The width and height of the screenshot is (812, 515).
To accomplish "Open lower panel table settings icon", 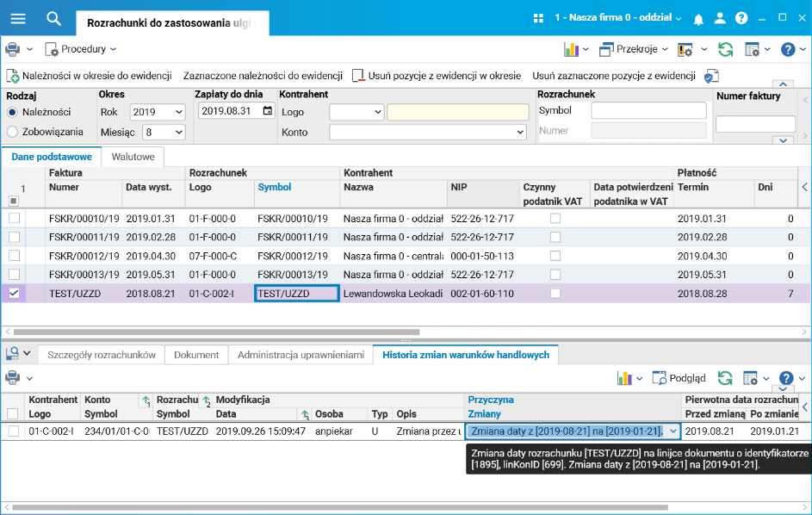I will [750, 378].
